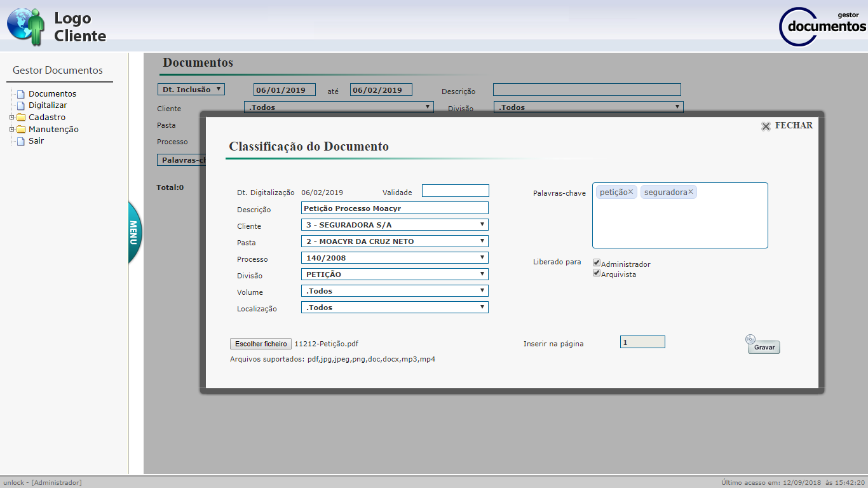Open the Localização dropdown
This screenshot has height=488, width=868.
click(x=395, y=308)
